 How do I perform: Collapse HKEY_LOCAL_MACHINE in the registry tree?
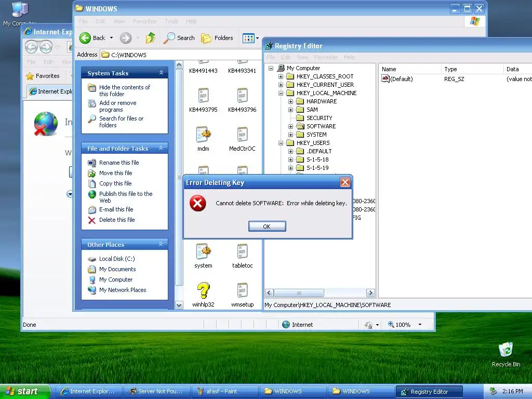tap(281, 93)
